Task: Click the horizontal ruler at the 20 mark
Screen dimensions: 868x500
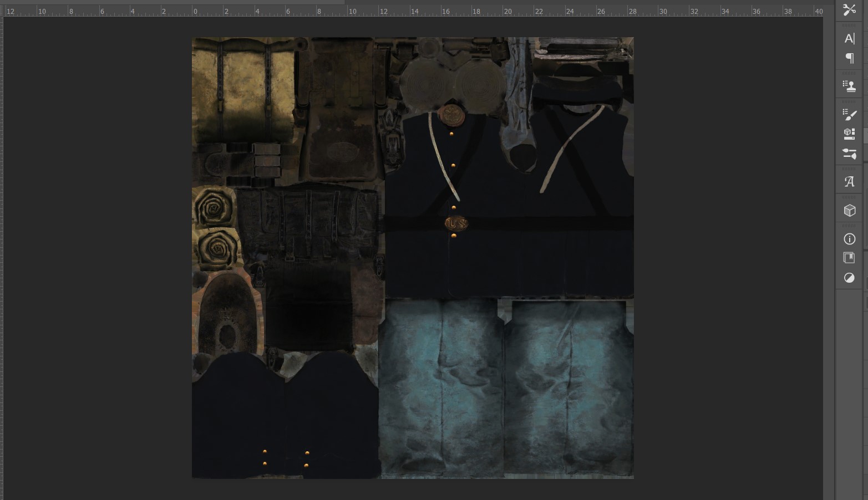Action: 505,11
